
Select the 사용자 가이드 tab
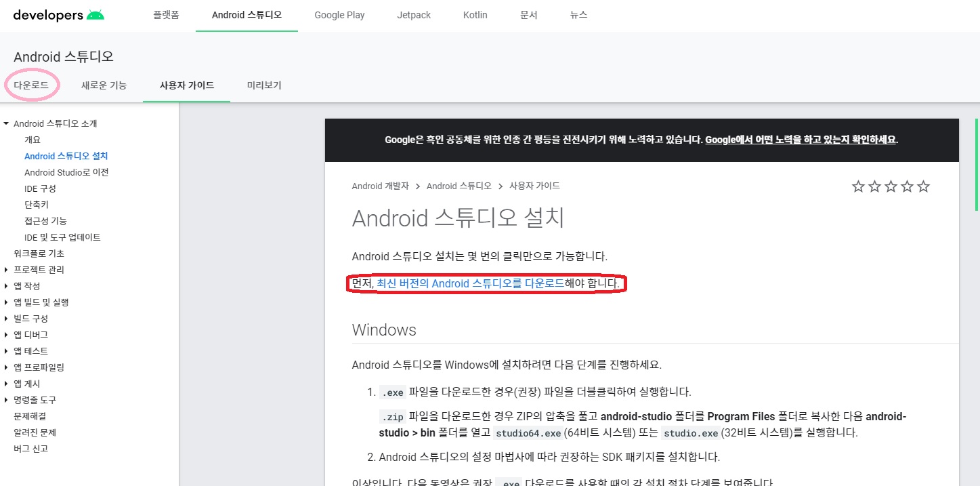coord(187,85)
